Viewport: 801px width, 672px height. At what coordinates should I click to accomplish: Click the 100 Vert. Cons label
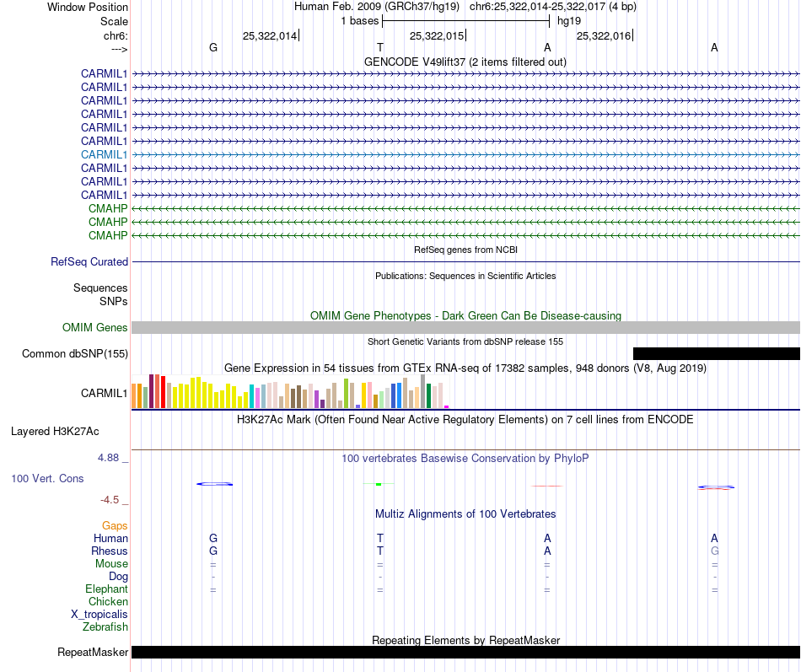[47, 478]
